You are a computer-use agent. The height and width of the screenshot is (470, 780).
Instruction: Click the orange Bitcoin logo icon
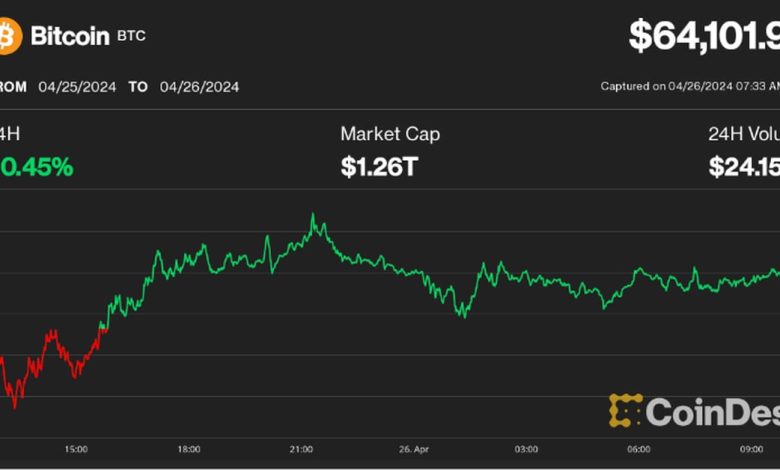coord(10,38)
